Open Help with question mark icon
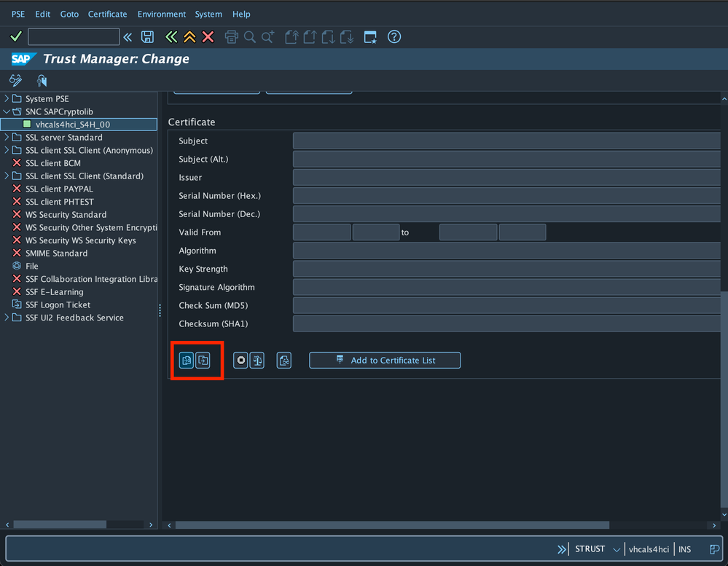The height and width of the screenshot is (566, 728). (394, 36)
